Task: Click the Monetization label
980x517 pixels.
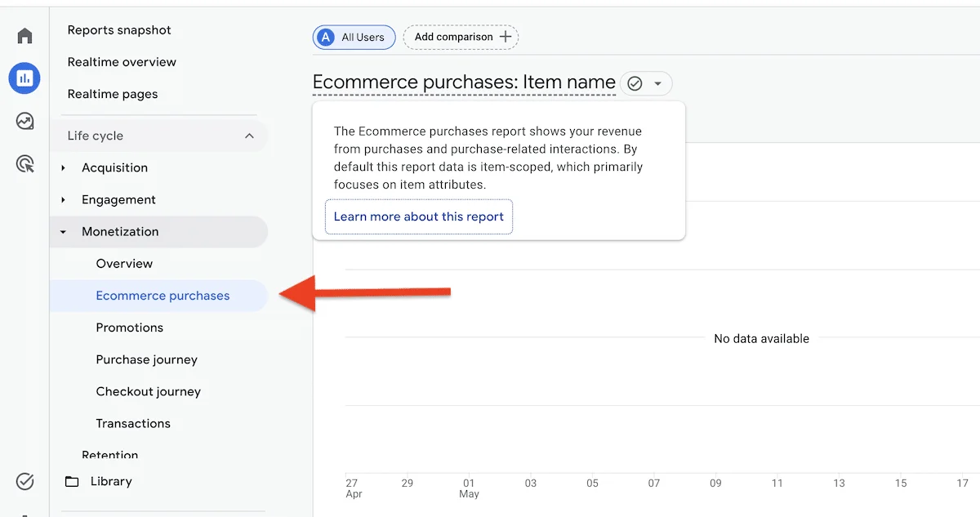Action: click(x=120, y=232)
